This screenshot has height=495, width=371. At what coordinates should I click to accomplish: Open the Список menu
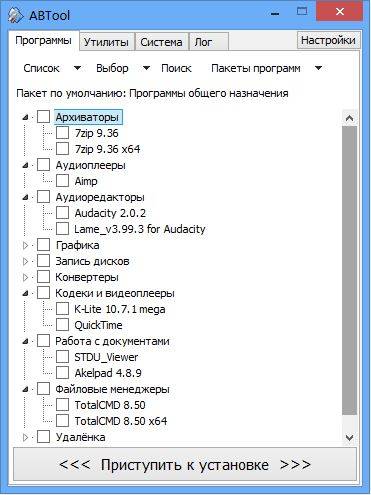[41, 68]
